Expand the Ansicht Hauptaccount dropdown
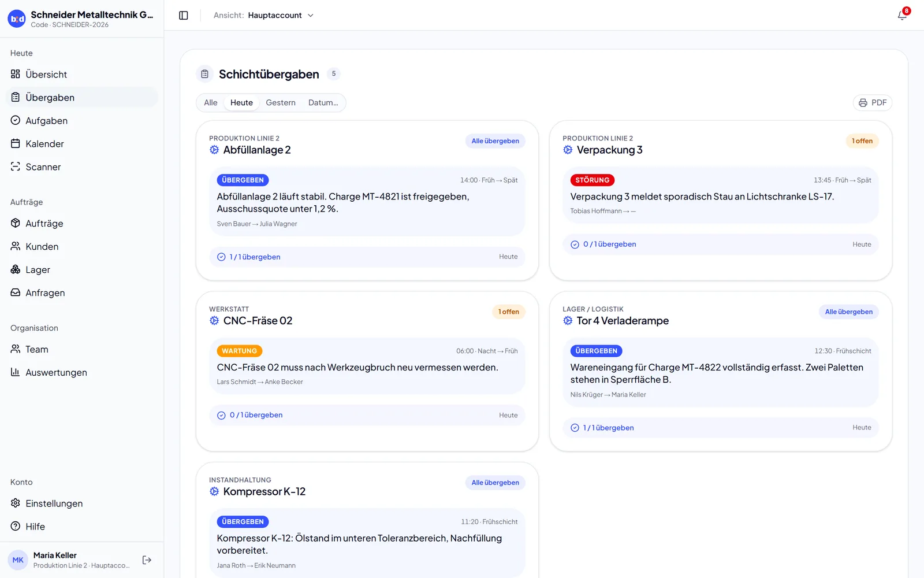This screenshot has height=578, width=924. pos(263,16)
